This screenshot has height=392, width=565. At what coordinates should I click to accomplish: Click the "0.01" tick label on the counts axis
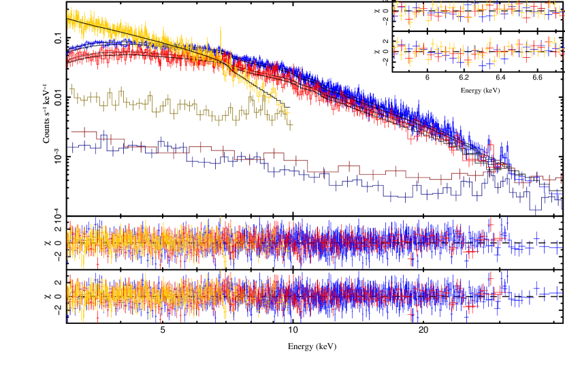(58, 97)
